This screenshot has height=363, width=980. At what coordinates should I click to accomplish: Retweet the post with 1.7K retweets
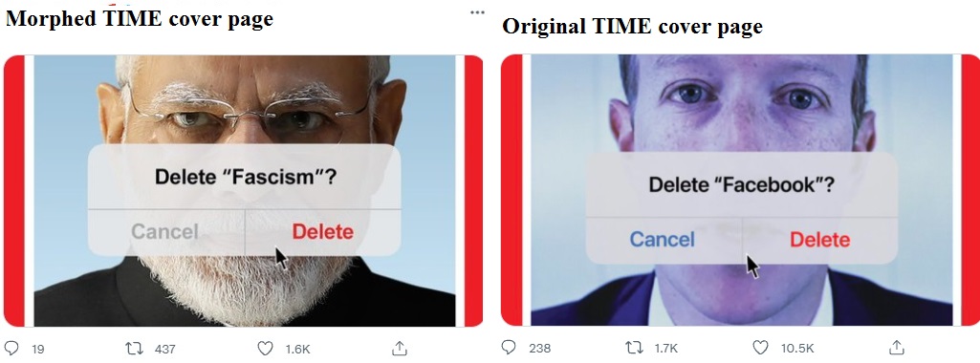(x=633, y=348)
